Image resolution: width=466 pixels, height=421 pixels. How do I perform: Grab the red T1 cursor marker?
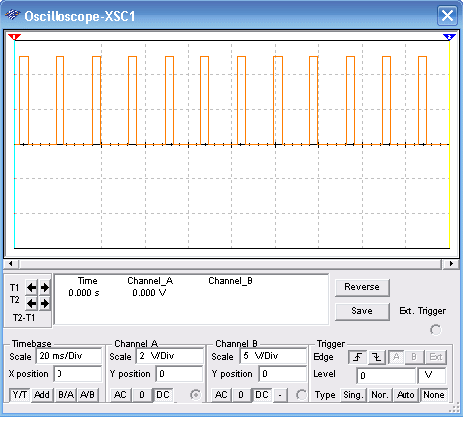point(14,37)
